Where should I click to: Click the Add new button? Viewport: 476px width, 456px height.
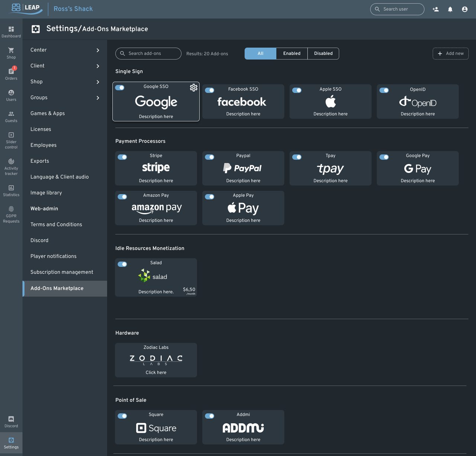point(451,54)
